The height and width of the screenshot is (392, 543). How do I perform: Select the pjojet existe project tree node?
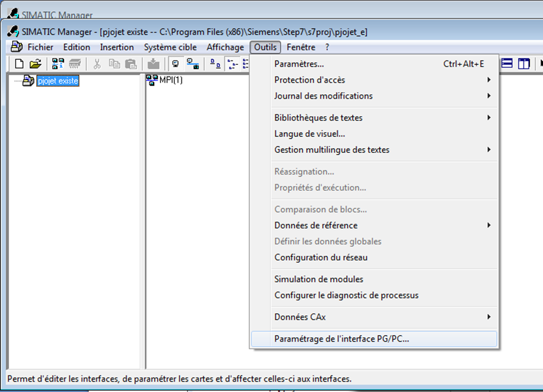58,81
